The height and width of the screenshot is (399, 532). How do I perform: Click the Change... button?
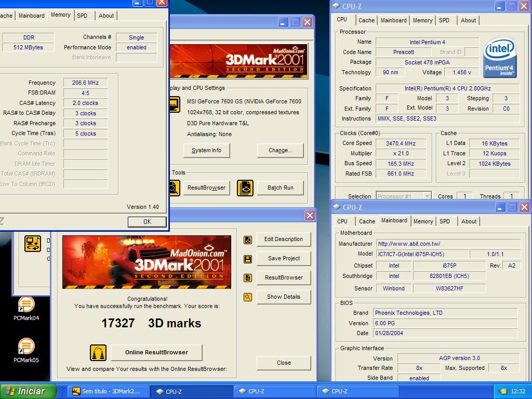click(280, 150)
